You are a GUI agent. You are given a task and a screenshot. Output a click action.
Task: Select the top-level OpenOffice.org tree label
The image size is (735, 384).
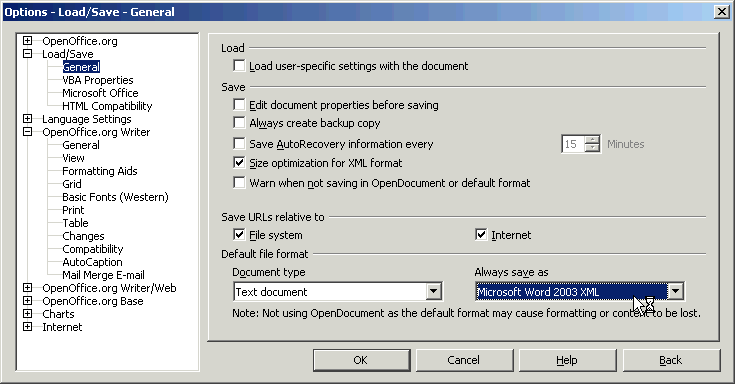pos(80,41)
